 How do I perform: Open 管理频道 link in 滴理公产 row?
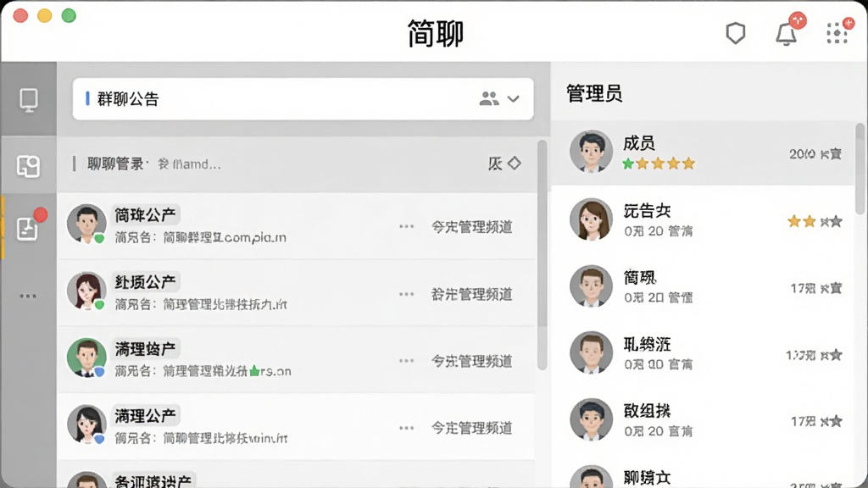click(471, 428)
